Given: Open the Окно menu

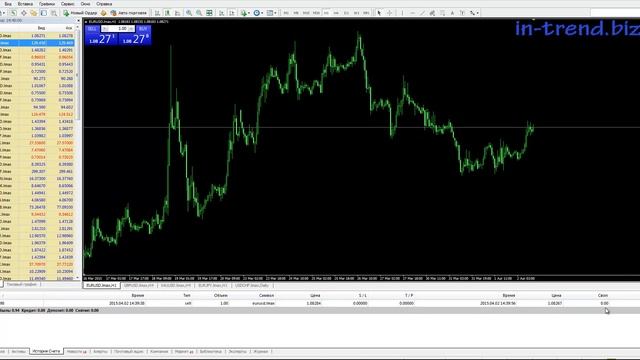Looking at the screenshot, I should (85, 4).
